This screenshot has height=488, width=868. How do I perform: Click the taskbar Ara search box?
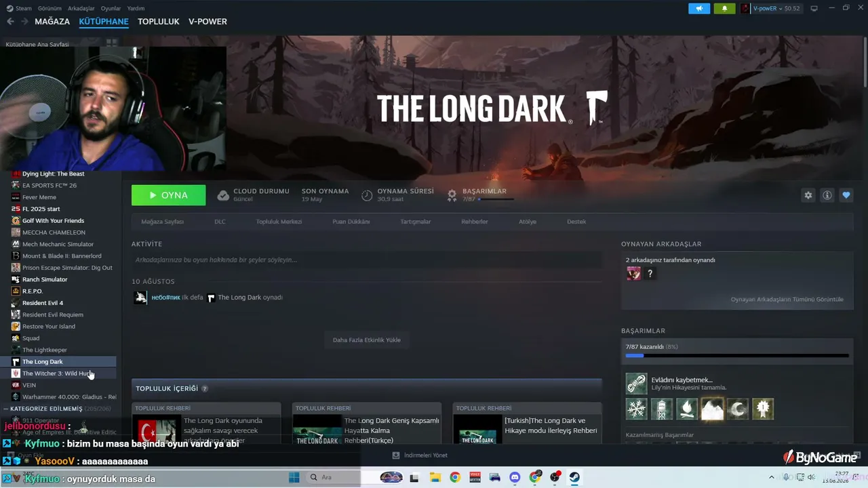(332, 477)
